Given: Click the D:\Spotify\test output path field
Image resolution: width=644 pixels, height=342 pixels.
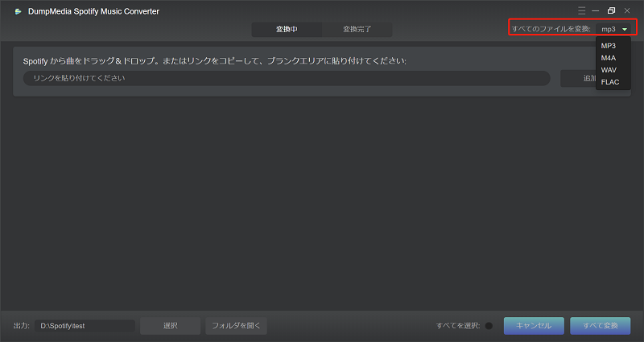Looking at the screenshot, I should pos(85,326).
